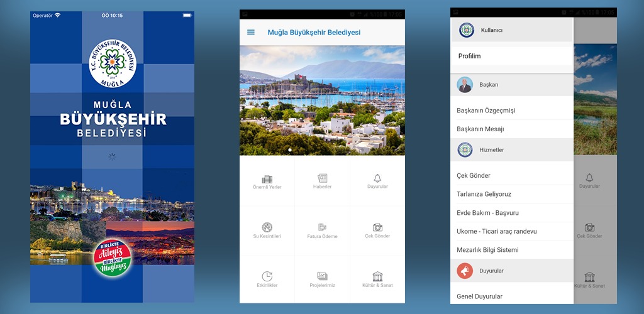Open Haberler newspaper icon
The image size is (644, 314).
point(323,178)
